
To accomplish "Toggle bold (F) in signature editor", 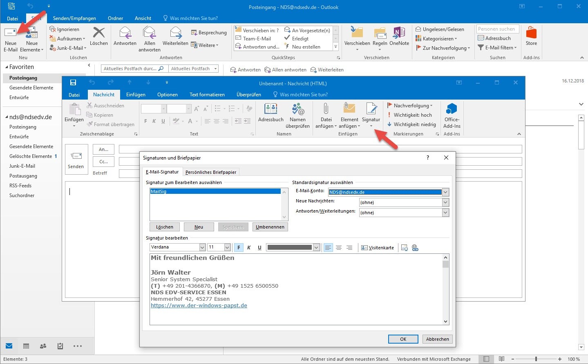I will (239, 248).
